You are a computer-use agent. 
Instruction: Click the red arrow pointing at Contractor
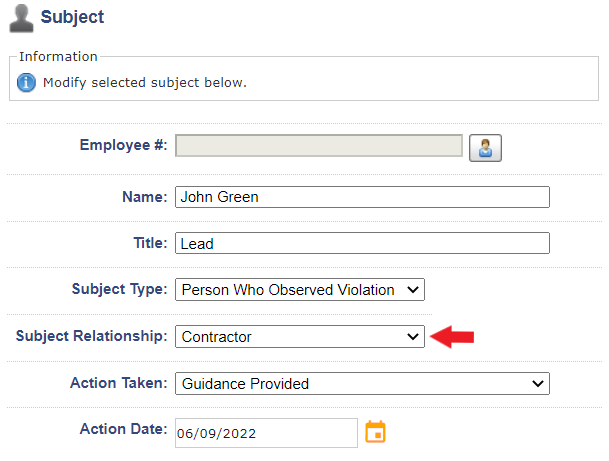point(452,337)
